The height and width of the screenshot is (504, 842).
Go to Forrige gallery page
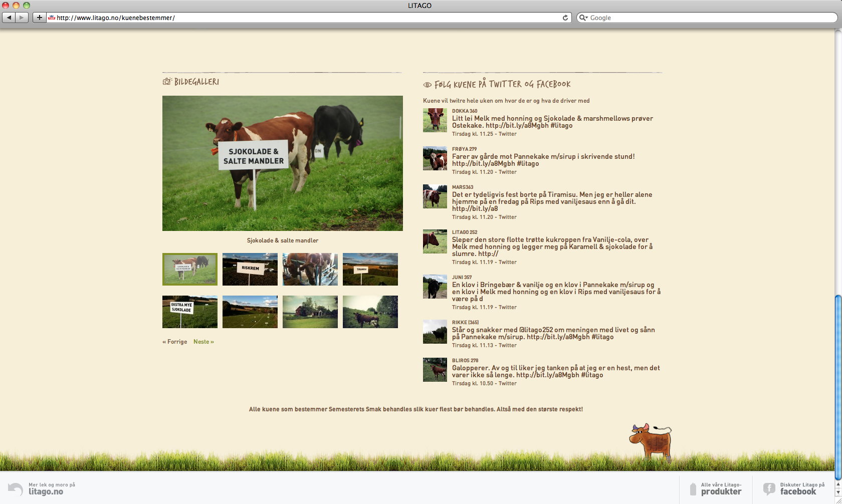(x=174, y=342)
